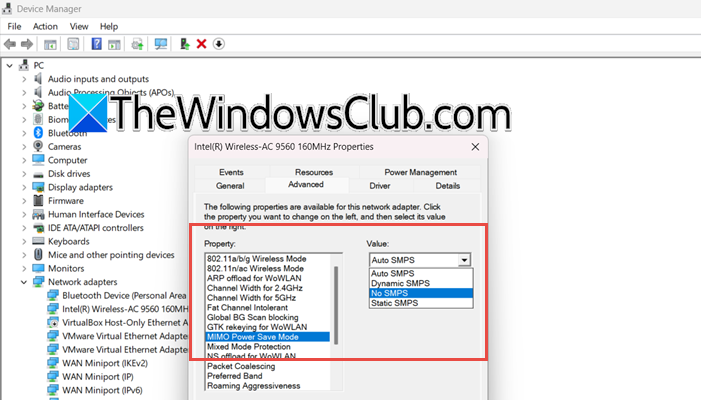Screen dimensions: 701x400
Task: Open the Help menu
Action: point(109,26)
